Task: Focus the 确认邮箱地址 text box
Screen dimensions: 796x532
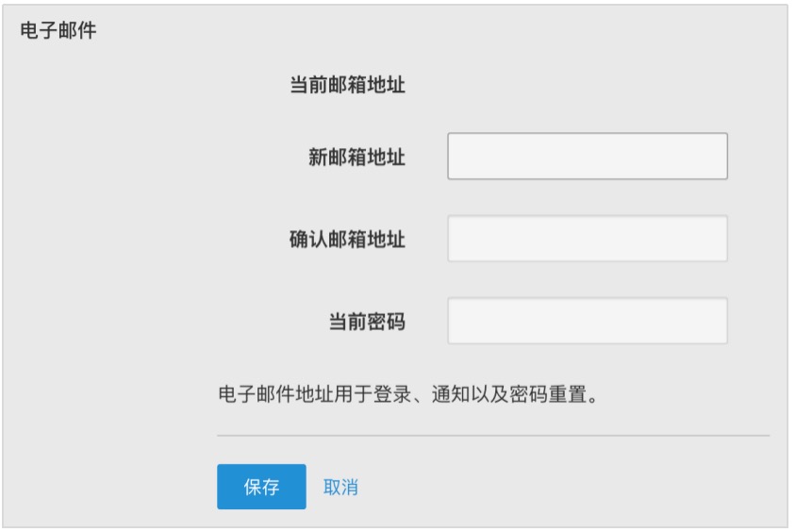Action: (x=588, y=239)
